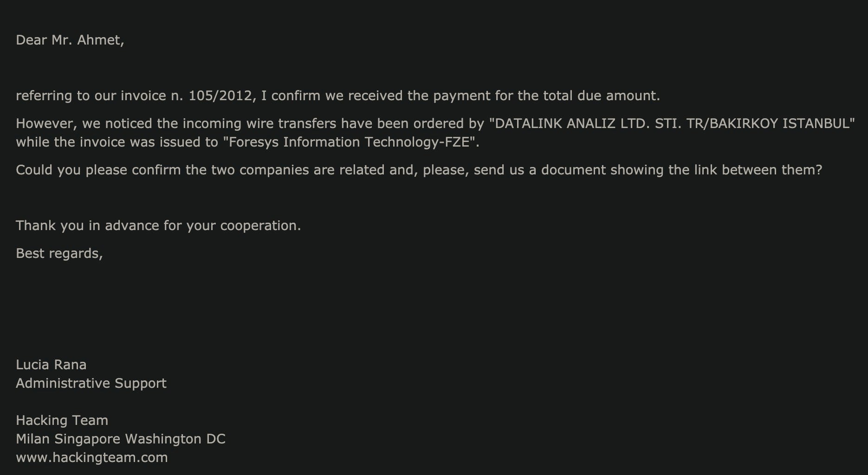Viewport: 868px width, 475px height.
Task: Click "Hacking Team" in the signature
Action: (62, 420)
